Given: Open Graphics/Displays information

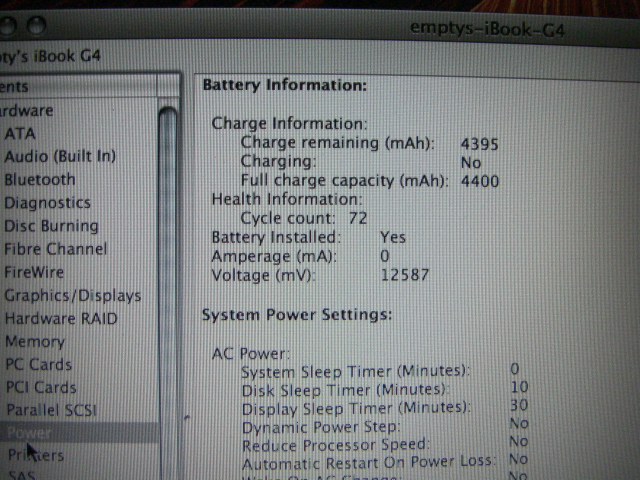Looking at the screenshot, I should click(x=73, y=296).
